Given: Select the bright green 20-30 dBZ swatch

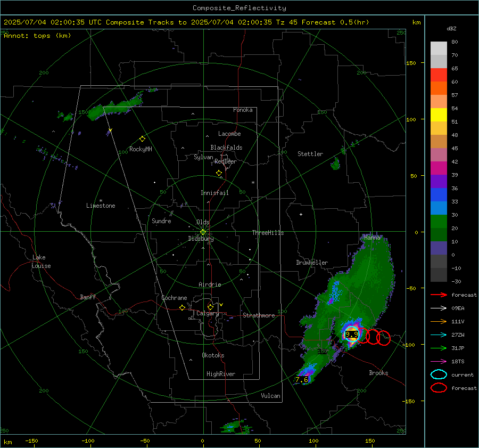Looking at the screenshot, I should [439, 222].
